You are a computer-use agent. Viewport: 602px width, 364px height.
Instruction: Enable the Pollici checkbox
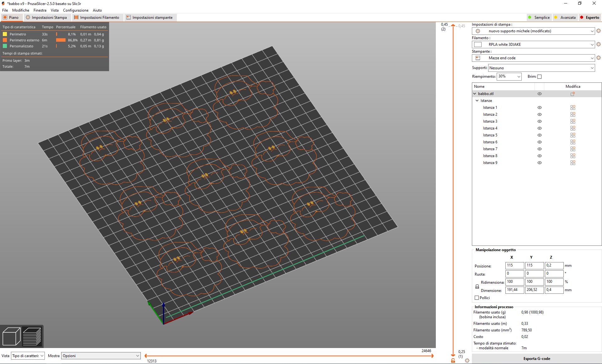[477, 298]
